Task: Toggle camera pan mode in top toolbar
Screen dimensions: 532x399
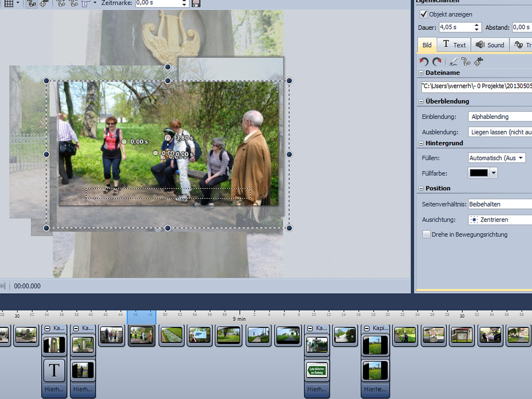Action: pyautogui.click(x=44, y=4)
